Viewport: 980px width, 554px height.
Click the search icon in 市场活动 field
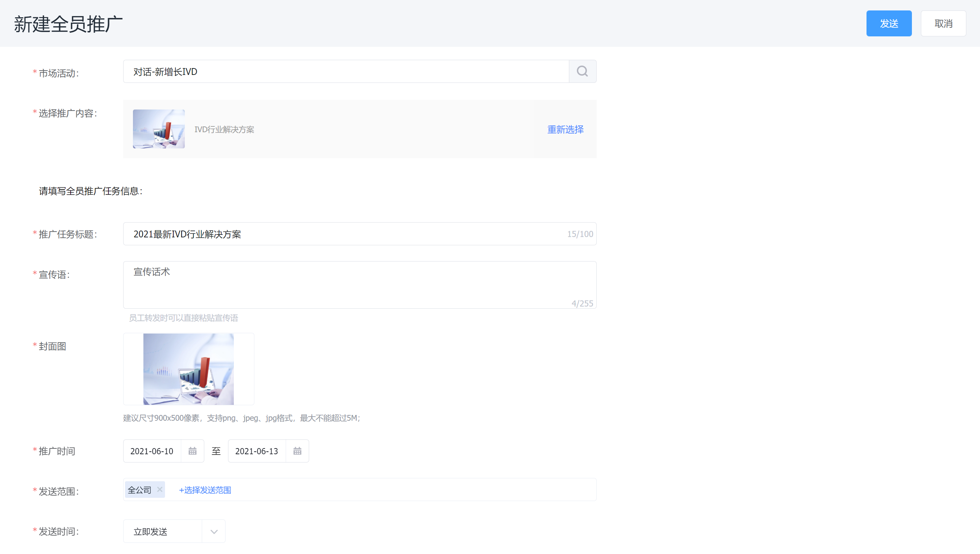tap(582, 72)
